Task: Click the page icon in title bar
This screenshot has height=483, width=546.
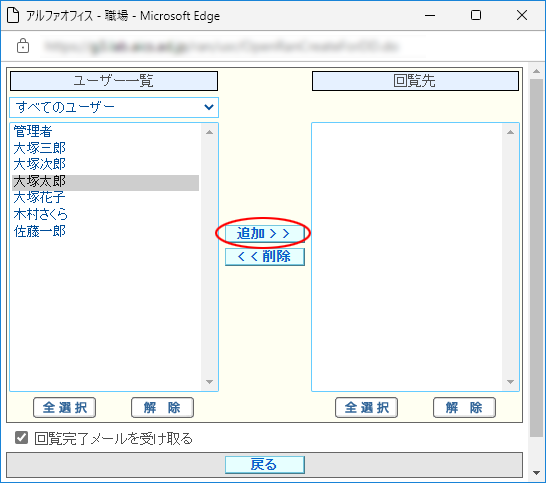Action: tap(13, 16)
